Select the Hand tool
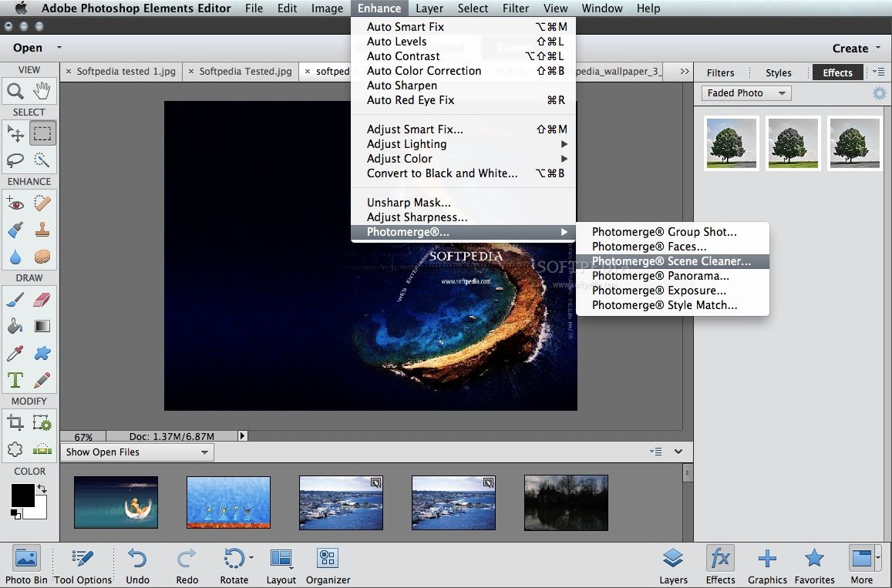The width and height of the screenshot is (892, 588). [x=42, y=90]
